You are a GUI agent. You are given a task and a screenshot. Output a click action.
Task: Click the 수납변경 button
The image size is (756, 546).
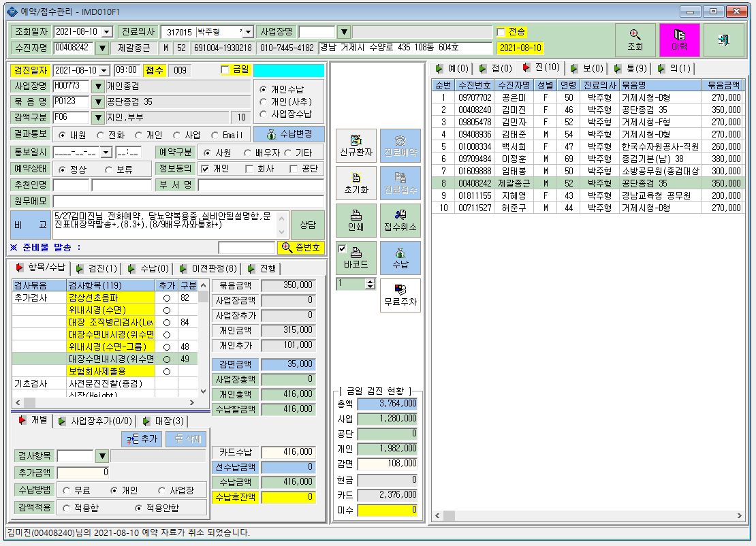pyautogui.click(x=289, y=134)
